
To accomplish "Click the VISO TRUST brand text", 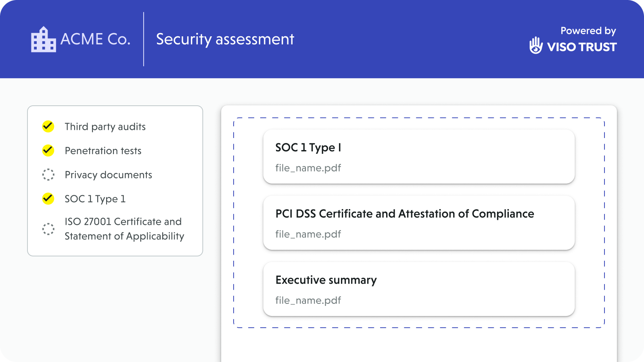I will point(581,47).
